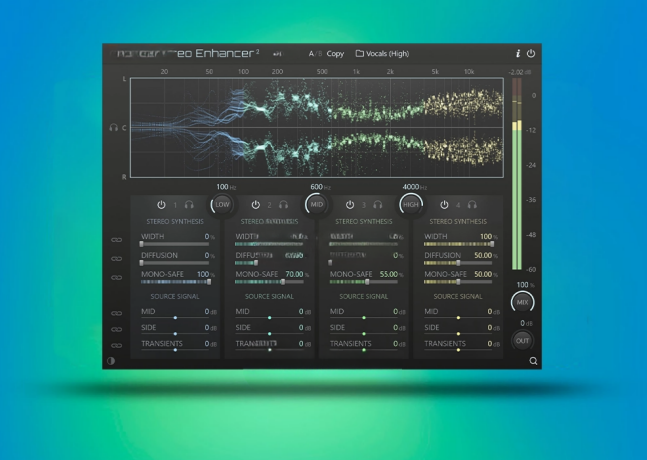647x460 pixels.
Task: Adjust band 4 WIDTH slider at 100
Action: click(x=458, y=244)
